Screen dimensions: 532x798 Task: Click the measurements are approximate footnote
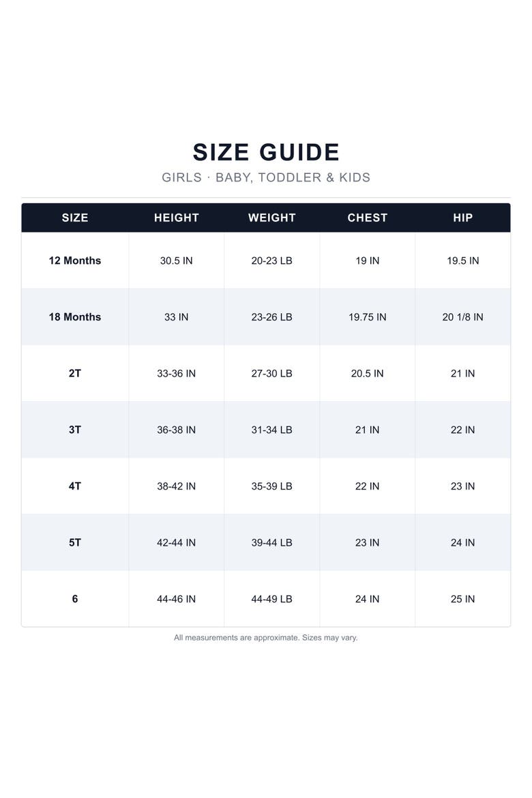(x=266, y=638)
